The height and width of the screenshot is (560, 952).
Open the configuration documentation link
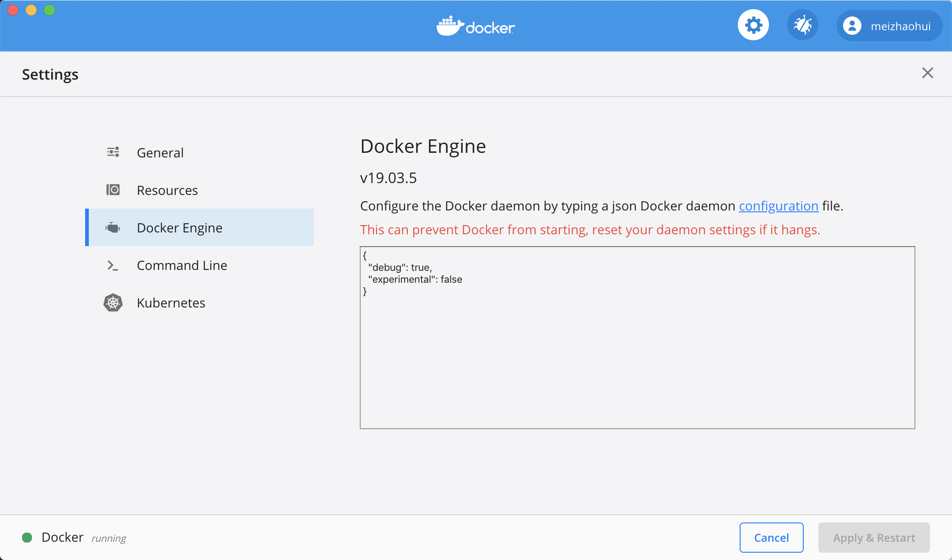[779, 206]
